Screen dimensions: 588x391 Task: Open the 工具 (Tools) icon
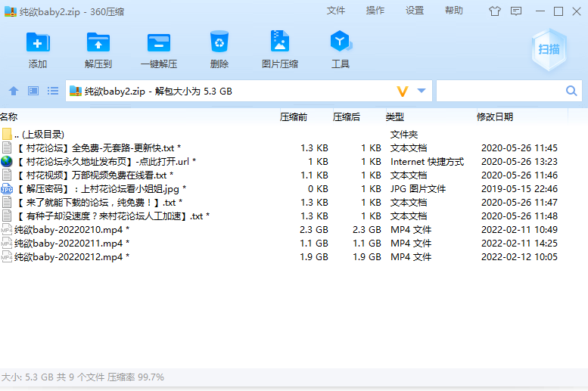(340, 43)
